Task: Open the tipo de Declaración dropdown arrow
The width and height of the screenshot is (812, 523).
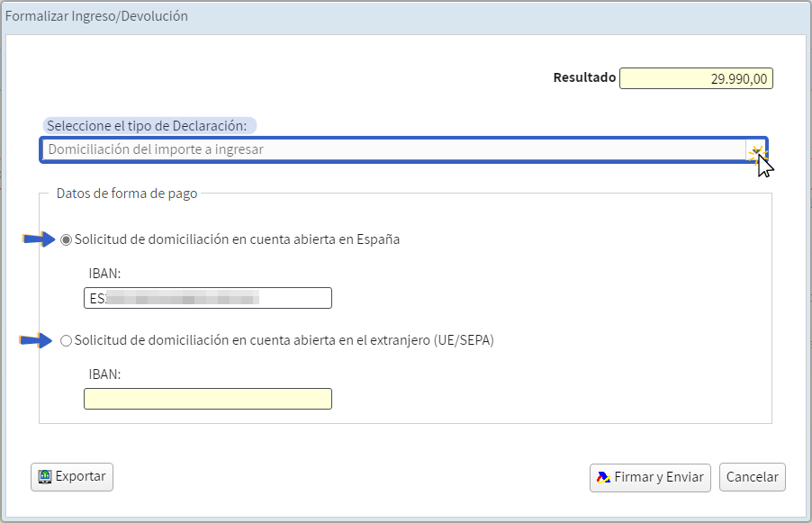Action: tap(756, 150)
